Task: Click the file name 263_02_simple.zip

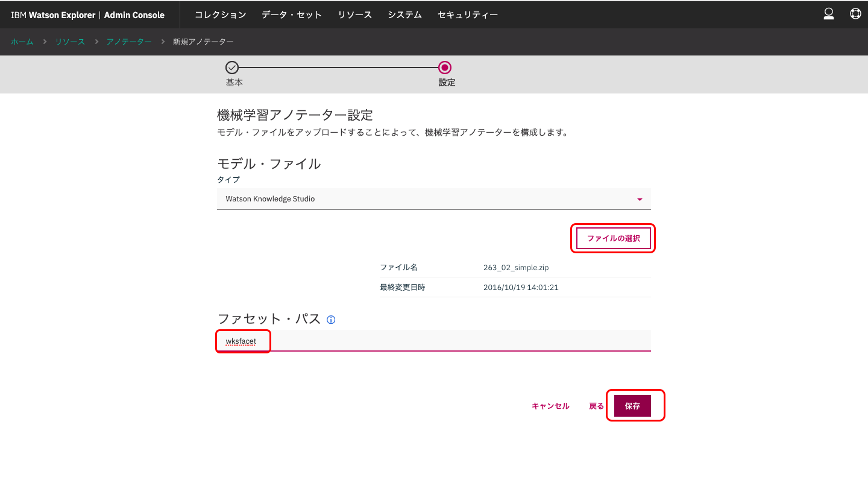Action: coord(516,267)
